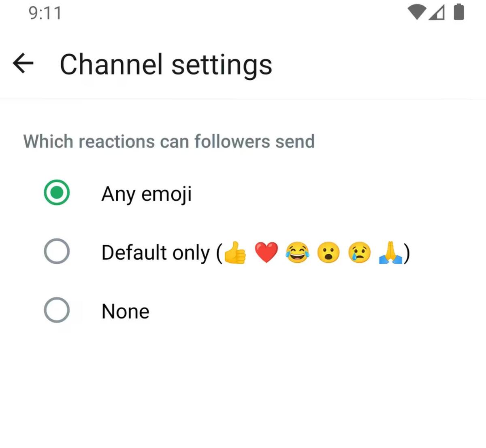Click the crying face emoji
The image size is (486, 448).
[x=359, y=253]
